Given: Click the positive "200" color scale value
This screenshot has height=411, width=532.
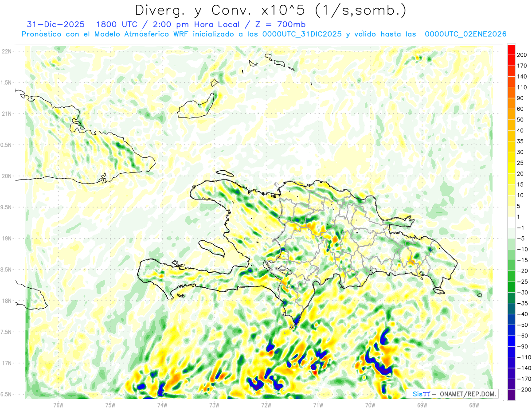Looking at the screenshot, I should pos(522,55).
